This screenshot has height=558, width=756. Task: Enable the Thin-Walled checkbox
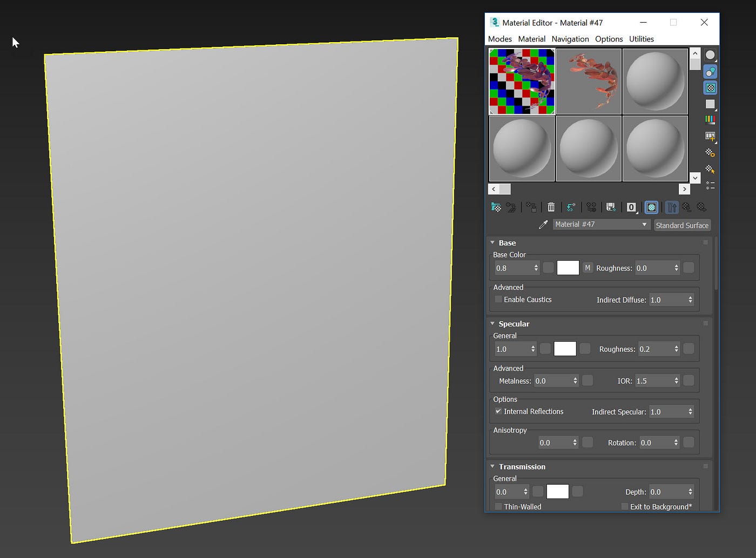tap(498, 506)
